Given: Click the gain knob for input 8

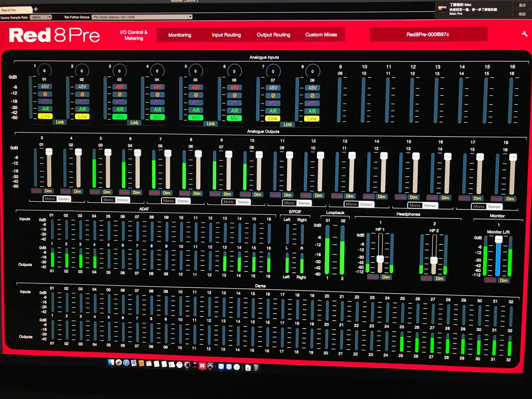Looking at the screenshot, I should click(312, 71).
